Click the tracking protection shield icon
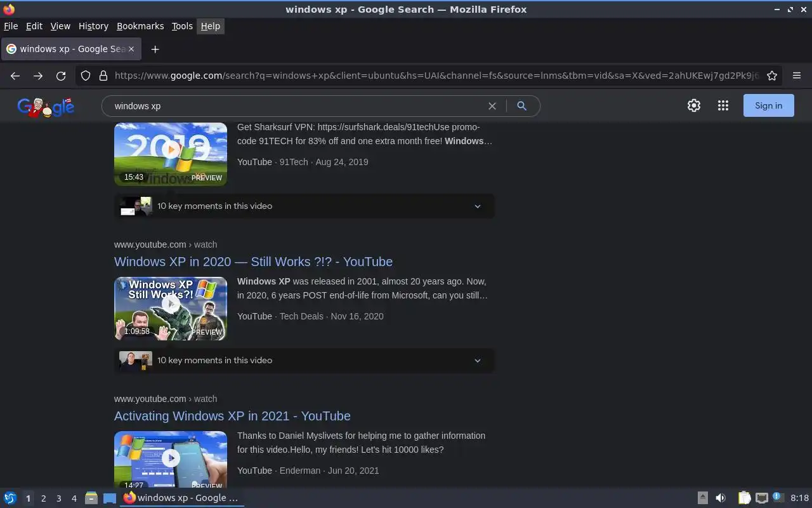Screen dimensions: 812x508 (x=86, y=76)
